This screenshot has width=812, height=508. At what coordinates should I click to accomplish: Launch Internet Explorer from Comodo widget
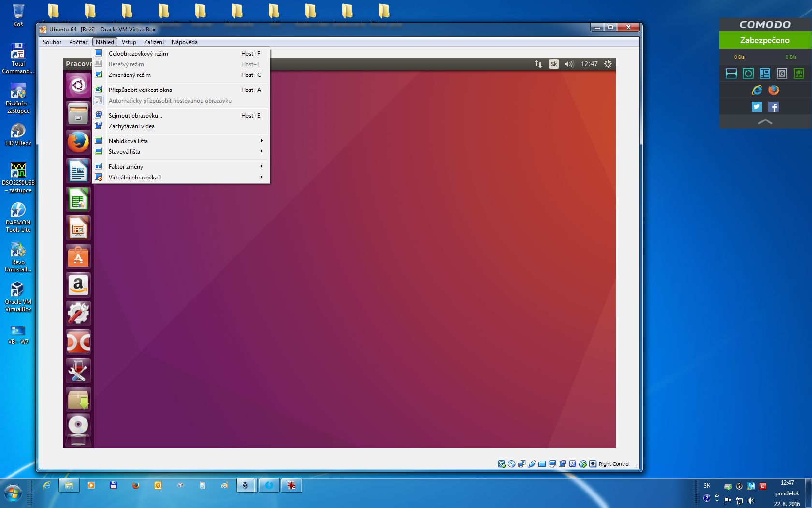coord(757,90)
